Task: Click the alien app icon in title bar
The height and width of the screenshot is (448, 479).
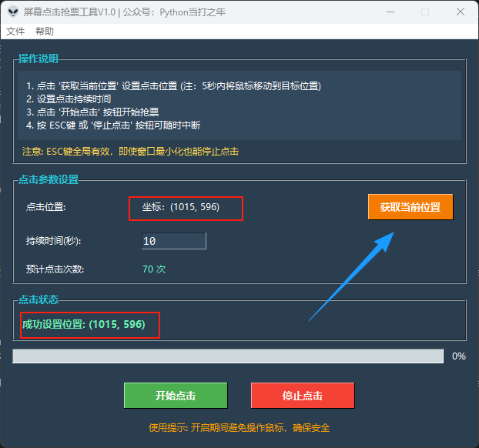Action: (13, 12)
